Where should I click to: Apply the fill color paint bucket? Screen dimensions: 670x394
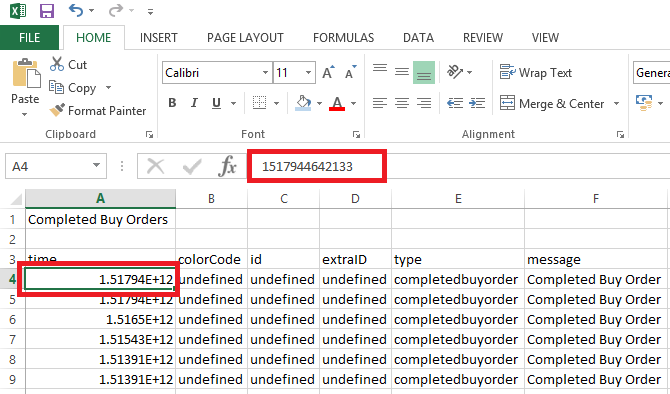pos(303,103)
